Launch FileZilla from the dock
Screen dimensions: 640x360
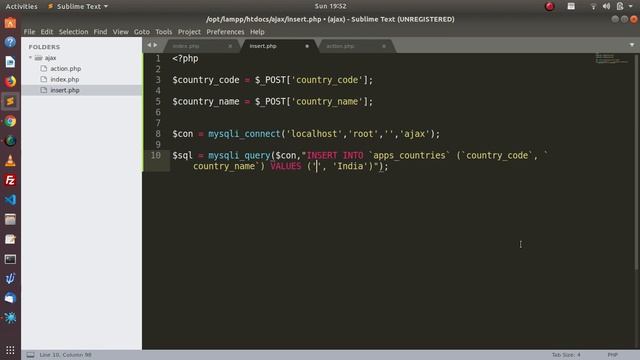10,180
